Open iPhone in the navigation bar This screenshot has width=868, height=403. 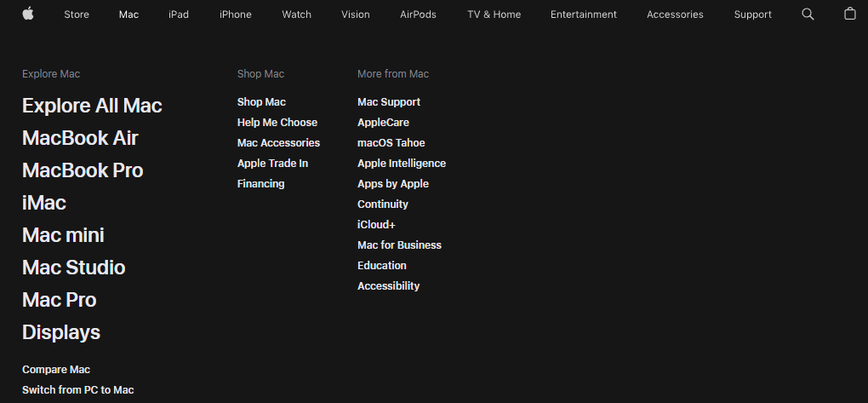click(235, 14)
